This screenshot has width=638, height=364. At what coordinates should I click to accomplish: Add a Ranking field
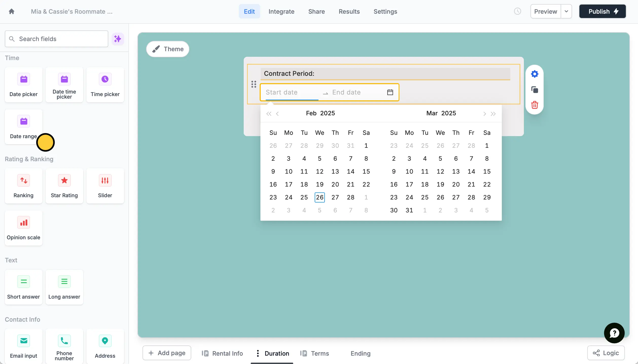[24, 186]
